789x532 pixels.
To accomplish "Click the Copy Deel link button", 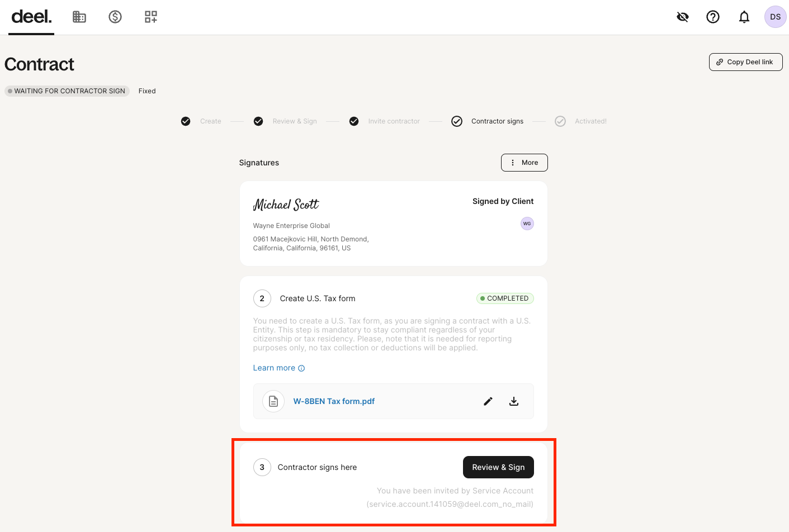I will click(x=745, y=62).
